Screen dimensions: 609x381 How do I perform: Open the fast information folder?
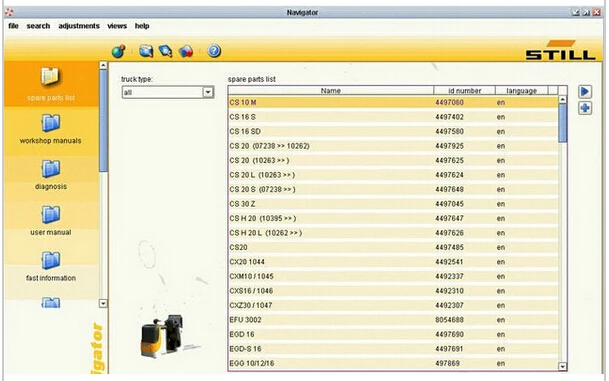50,267
